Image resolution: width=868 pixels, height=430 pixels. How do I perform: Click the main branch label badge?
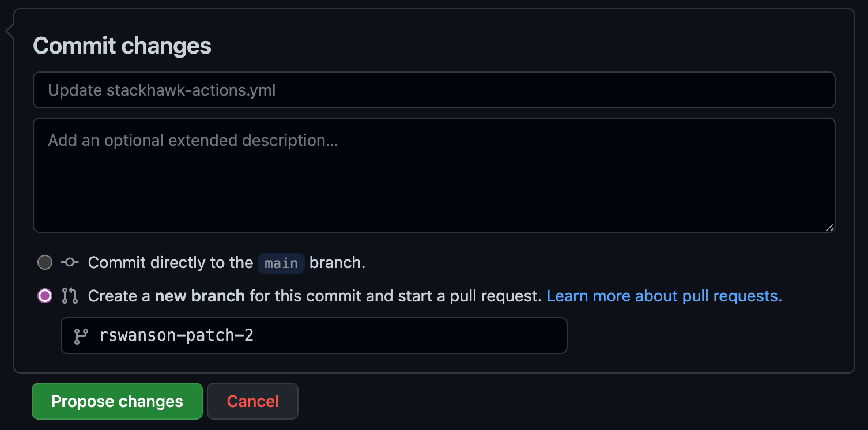pyautogui.click(x=281, y=263)
